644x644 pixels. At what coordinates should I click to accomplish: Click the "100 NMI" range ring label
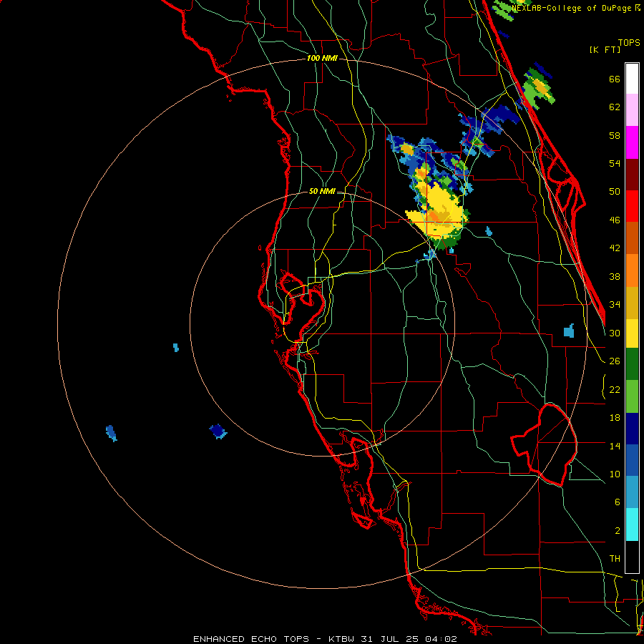[322, 59]
